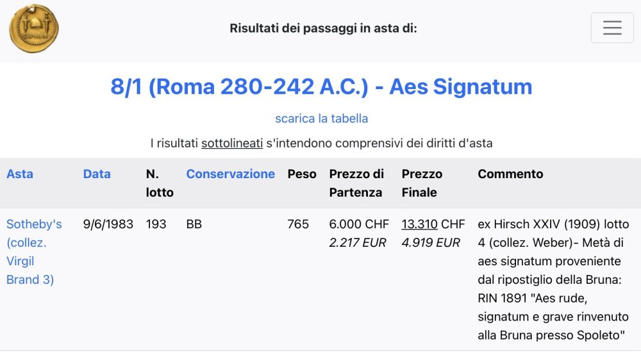Select the Prezzo Finale column header

(x=422, y=183)
